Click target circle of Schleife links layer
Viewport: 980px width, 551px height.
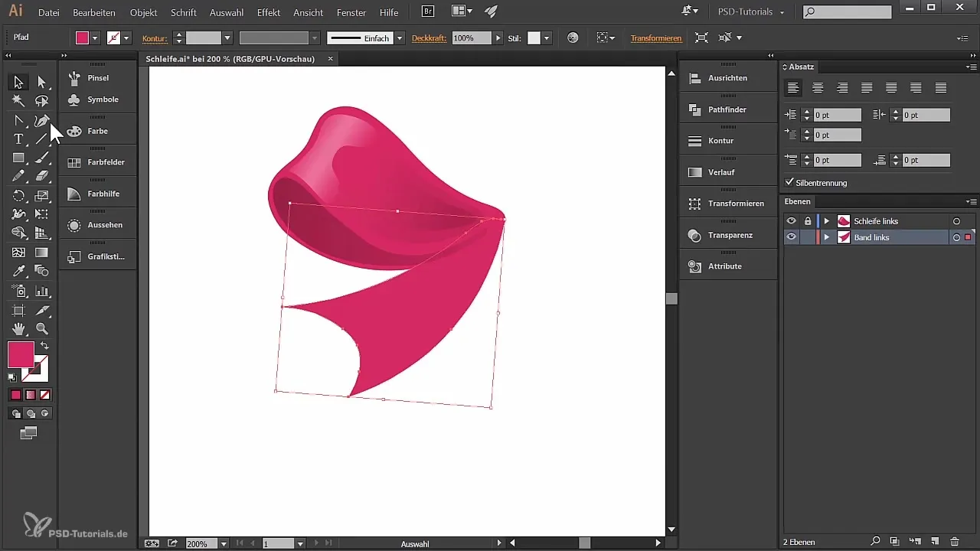[x=956, y=221]
